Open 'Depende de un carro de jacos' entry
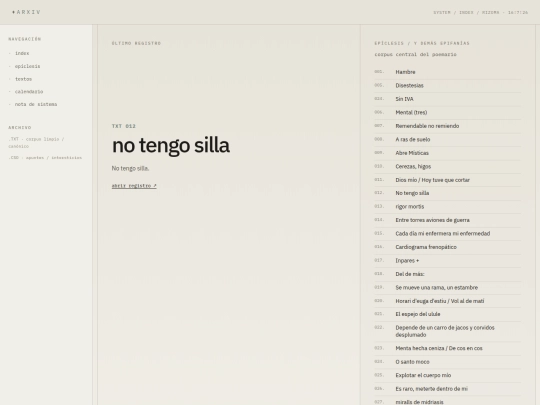The image size is (540, 405). point(448,331)
